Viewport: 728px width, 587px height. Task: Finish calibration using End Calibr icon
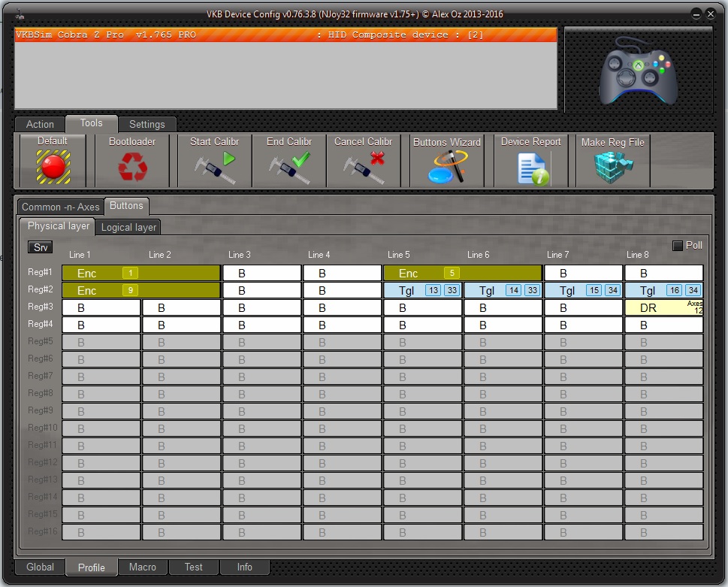(x=289, y=168)
